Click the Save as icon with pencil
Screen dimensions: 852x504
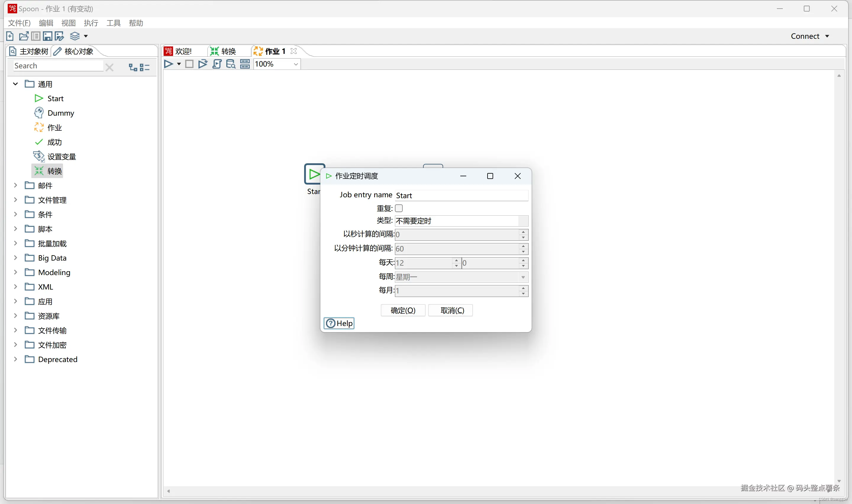pos(59,36)
